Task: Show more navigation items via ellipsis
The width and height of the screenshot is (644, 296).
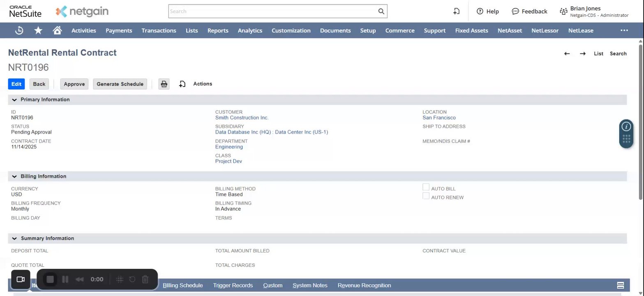Action: point(624,30)
